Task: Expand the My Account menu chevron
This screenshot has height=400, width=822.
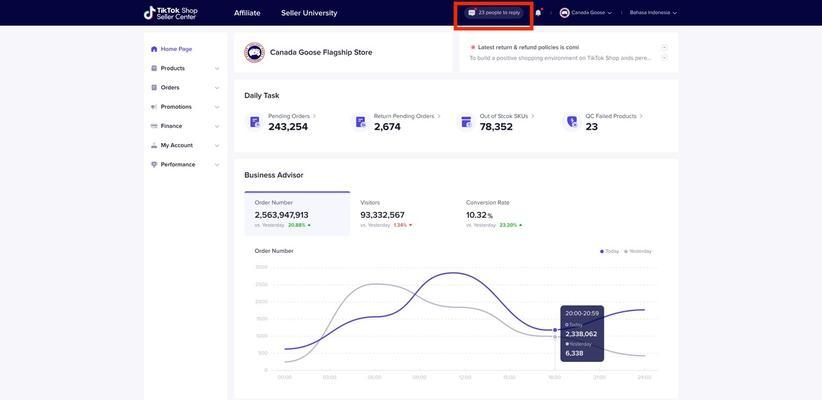Action: coord(217,146)
